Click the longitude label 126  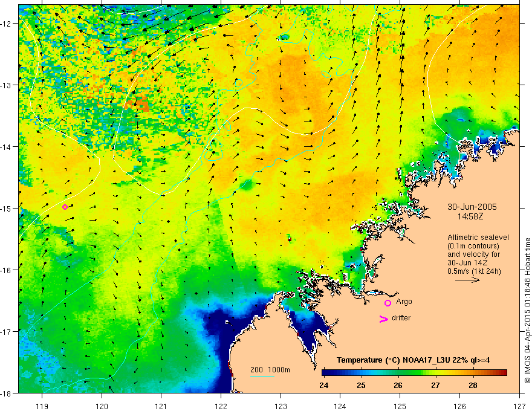pos(459,406)
